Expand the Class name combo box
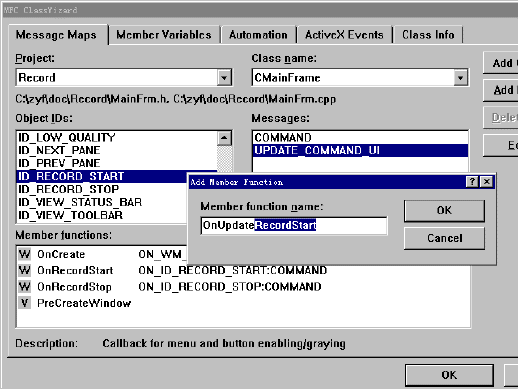The width and height of the screenshot is (518, 389). (460, 78)
